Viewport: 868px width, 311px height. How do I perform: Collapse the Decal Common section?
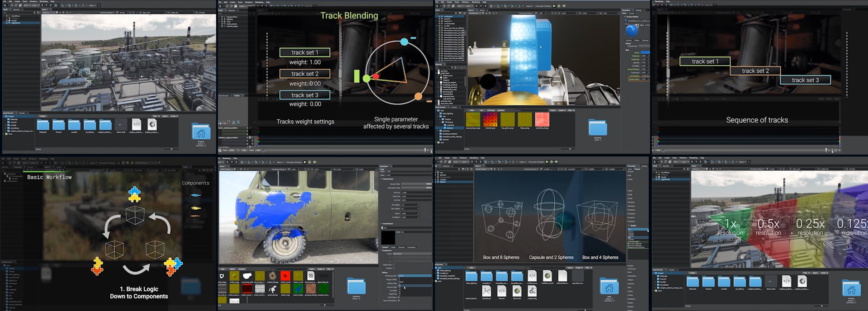tap(382, 179)
